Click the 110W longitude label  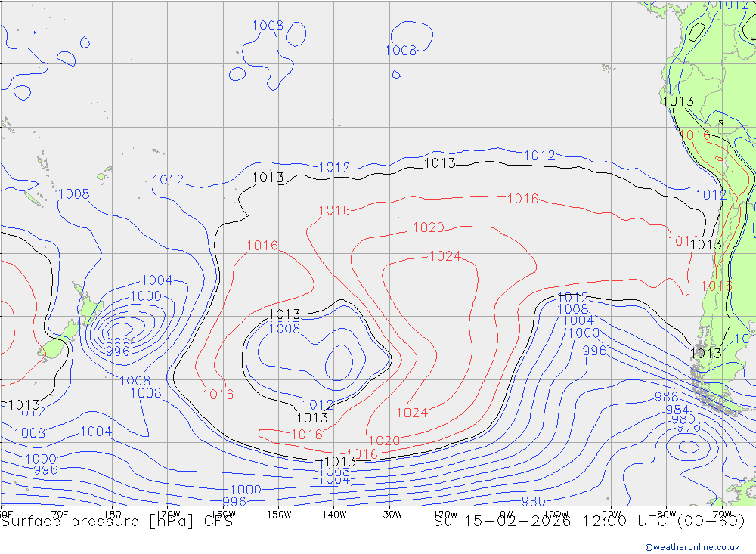[500, 515]
